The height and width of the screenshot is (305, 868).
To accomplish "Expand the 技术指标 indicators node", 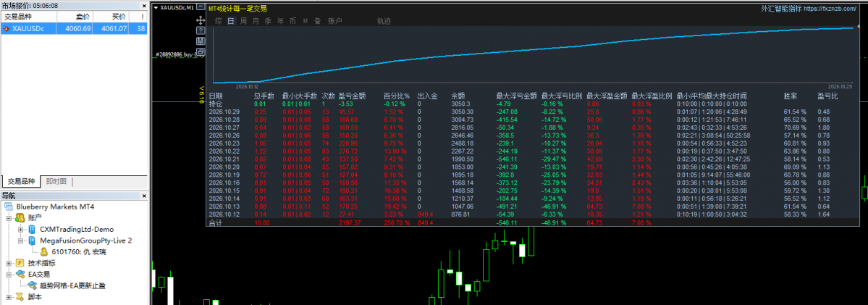I will (x=9, y=263).
